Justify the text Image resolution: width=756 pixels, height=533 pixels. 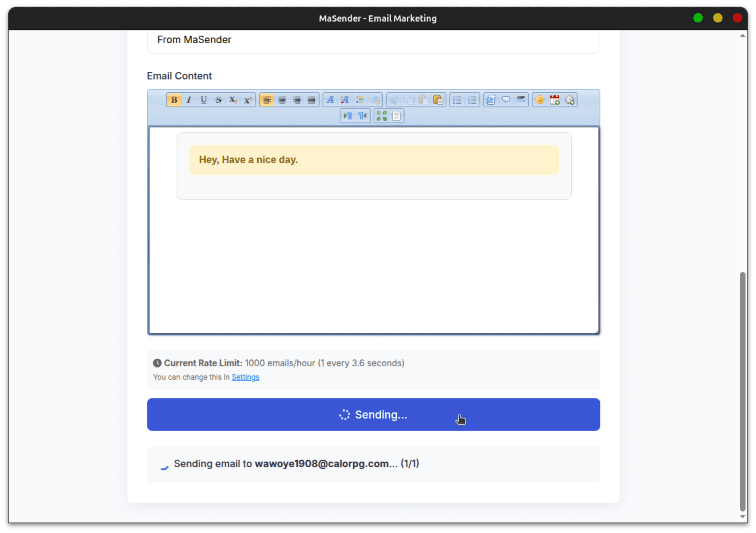[x=312, y=100]
